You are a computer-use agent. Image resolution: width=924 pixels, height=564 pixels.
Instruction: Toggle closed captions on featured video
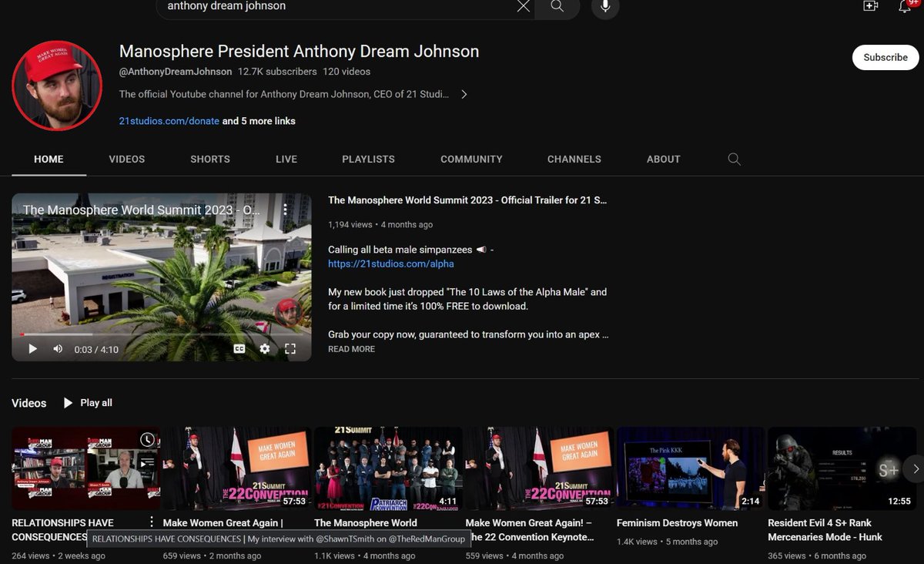click(239, 348)
